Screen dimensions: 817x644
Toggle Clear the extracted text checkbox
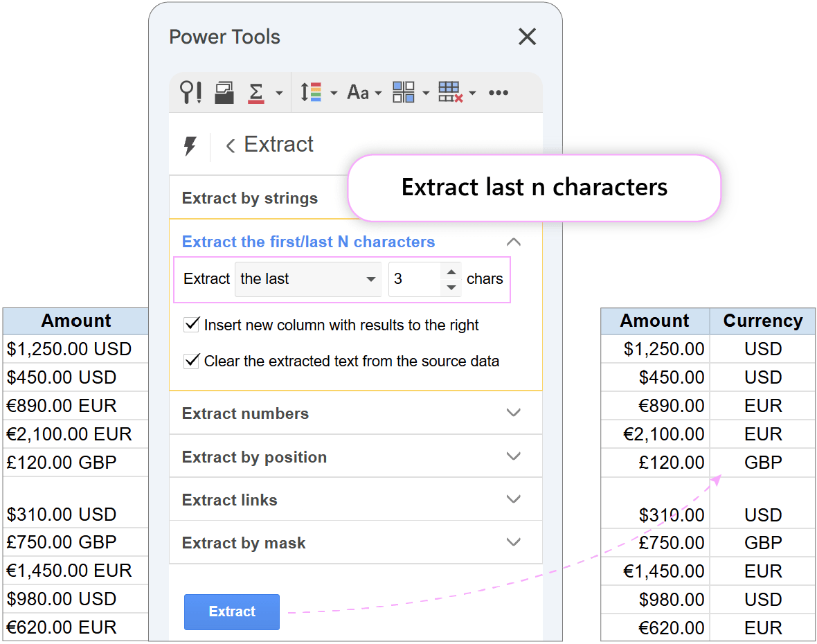(x=192, y=361)
